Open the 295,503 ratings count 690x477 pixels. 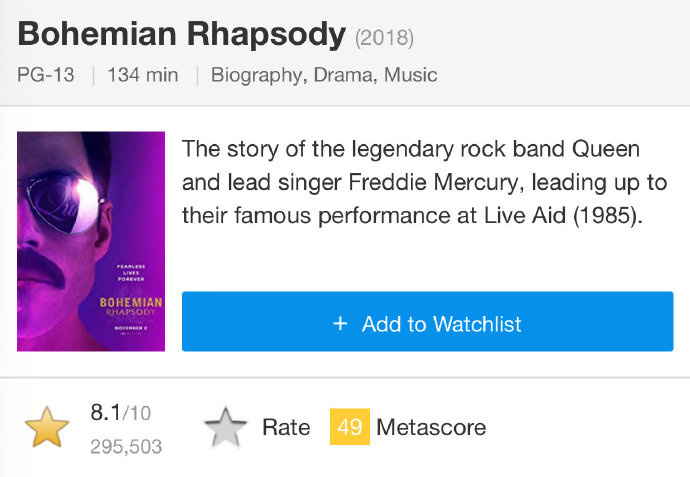126,447
